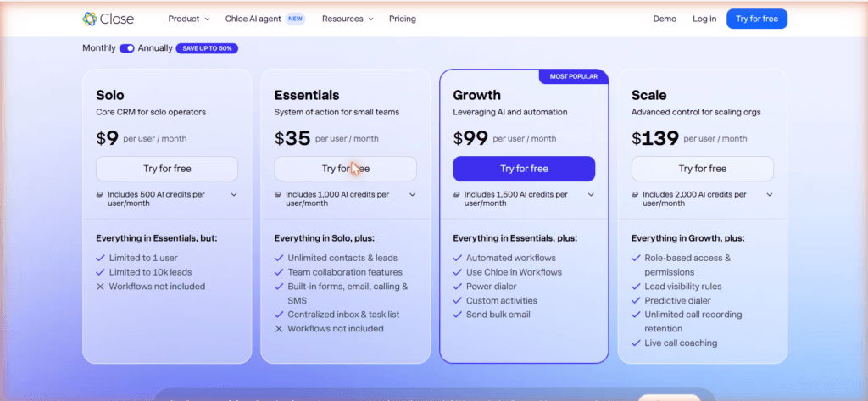Click the checkmark beside Limited to 1 user
868x401 pixels.
coord(100,258)
